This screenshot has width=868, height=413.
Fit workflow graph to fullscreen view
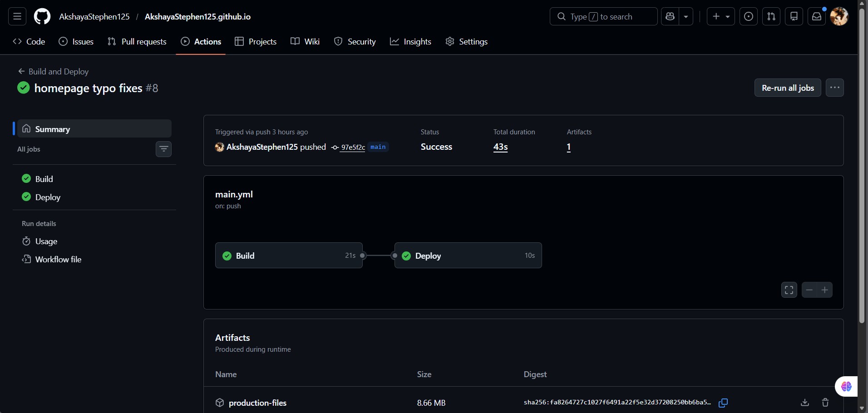point(789,290)
